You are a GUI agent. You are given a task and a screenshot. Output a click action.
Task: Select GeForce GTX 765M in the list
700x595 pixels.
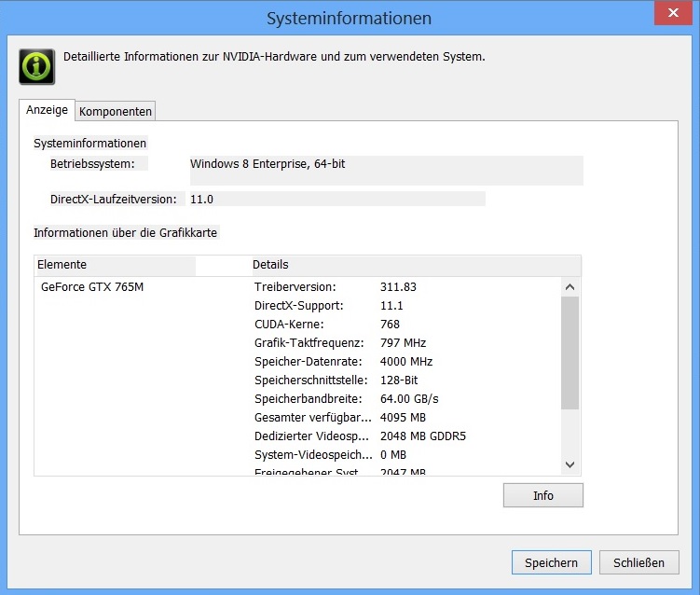click(92, 287)
